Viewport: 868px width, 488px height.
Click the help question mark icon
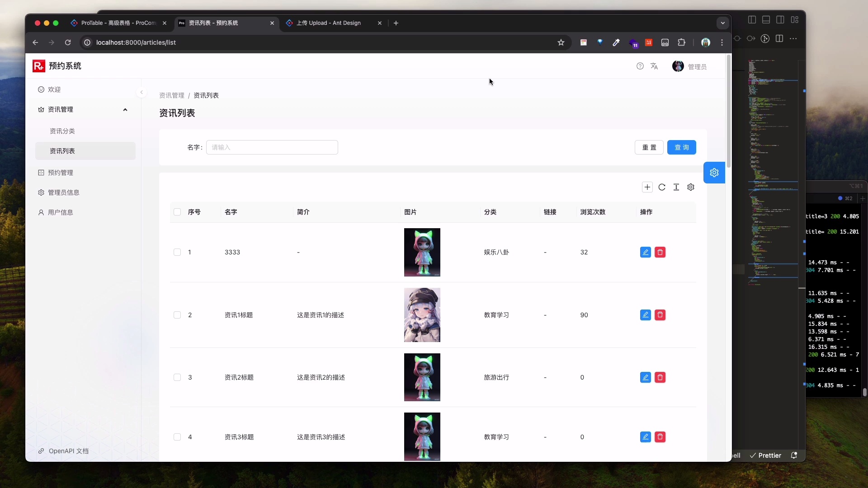640,66
